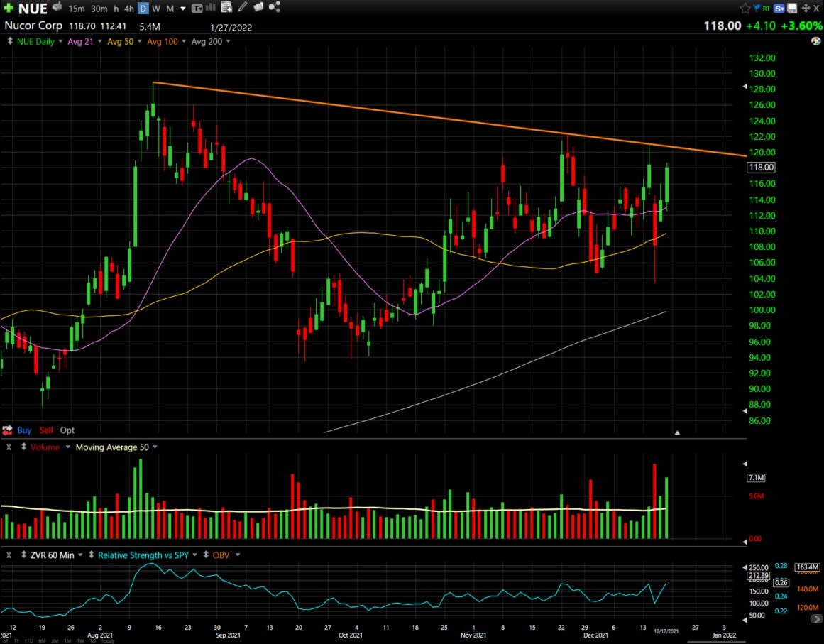824x644 pixels.
Task: Open the Volume indicator dropdown
Action: [x=68, y=447]
